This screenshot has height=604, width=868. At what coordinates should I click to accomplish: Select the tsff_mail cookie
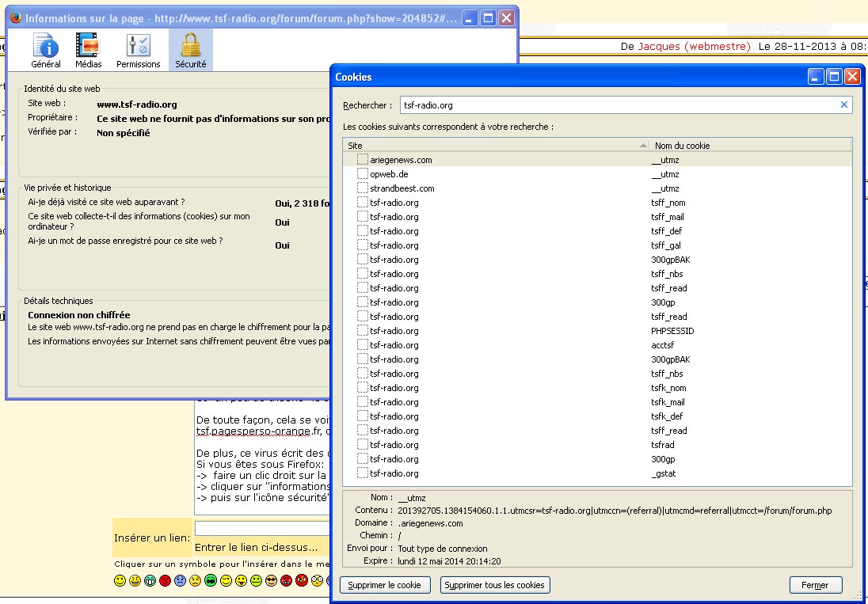point(597,217)
